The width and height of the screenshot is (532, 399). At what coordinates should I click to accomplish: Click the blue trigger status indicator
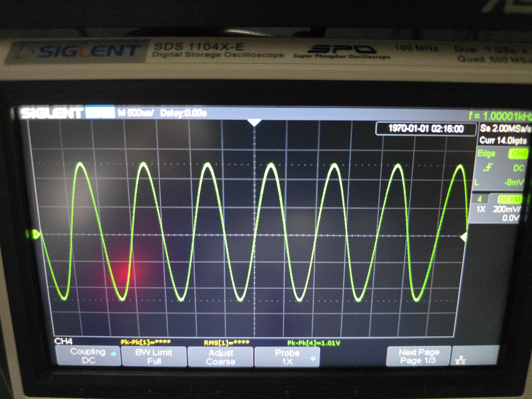pos(100,113)
